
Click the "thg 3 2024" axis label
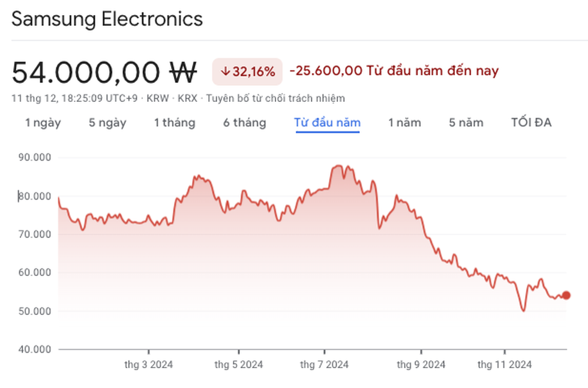coord(148,365)
